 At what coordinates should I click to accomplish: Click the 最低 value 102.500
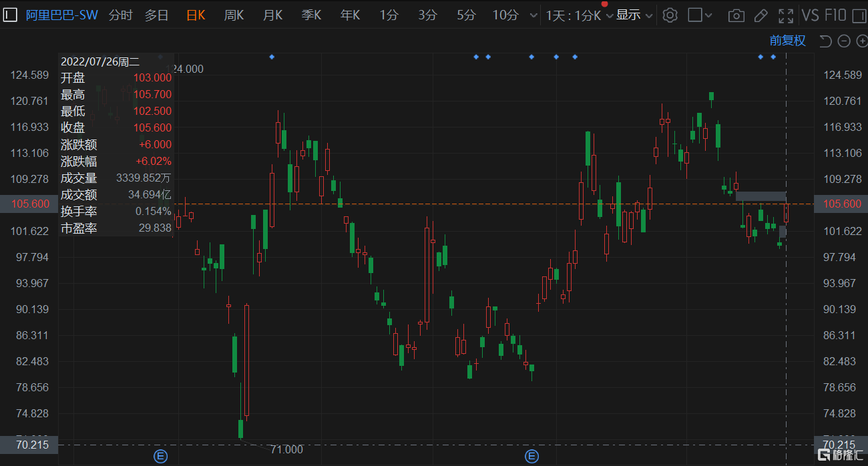[x=152, y=111]
